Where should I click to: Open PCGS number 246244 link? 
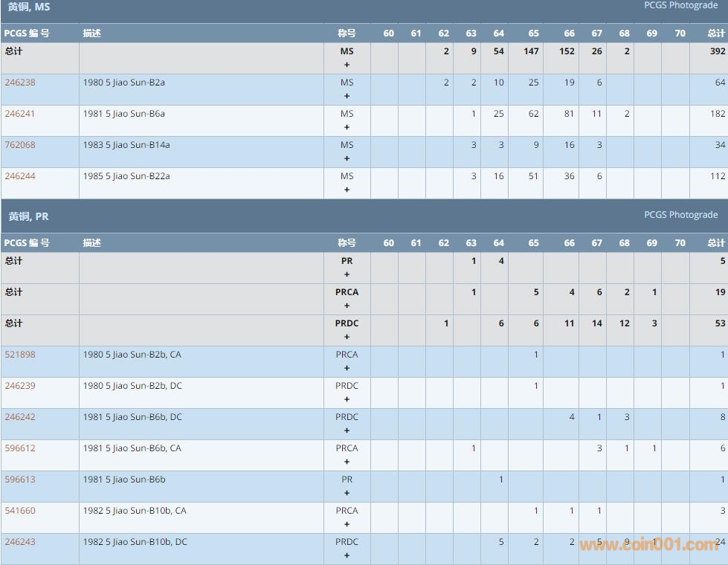point(20,176)
